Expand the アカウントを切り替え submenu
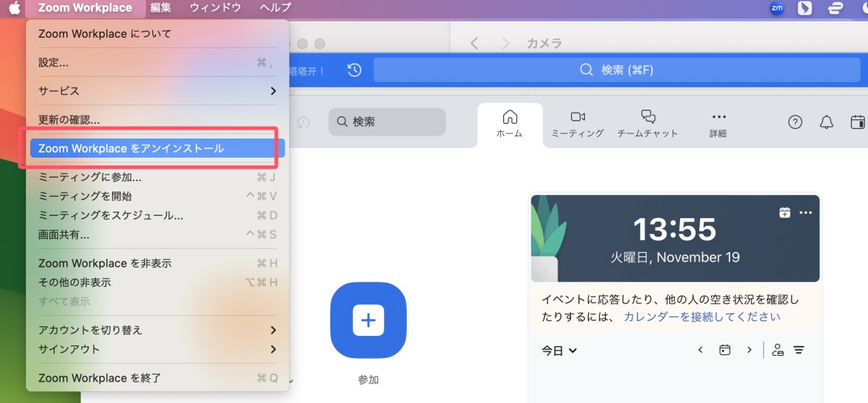This screenshot has height=403, width=868. (157, 331)
